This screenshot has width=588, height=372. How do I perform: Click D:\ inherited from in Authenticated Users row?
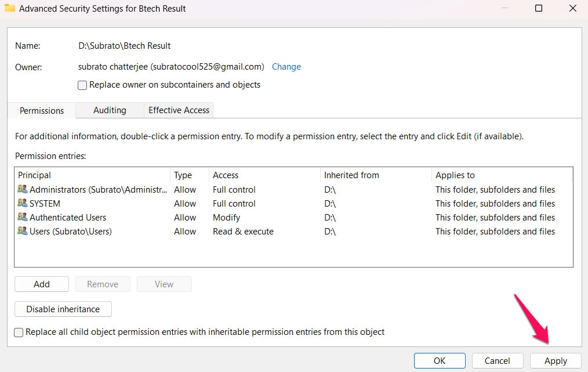click(330, 218)
